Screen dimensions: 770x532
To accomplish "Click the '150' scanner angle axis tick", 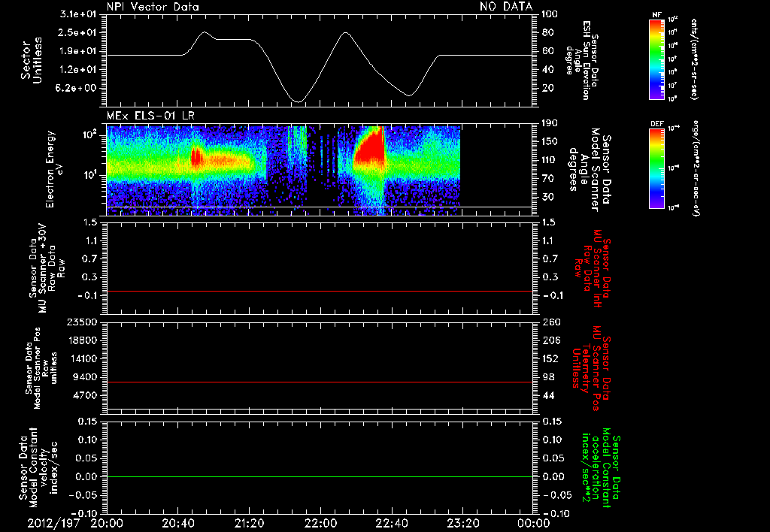I will click(550, 142).
